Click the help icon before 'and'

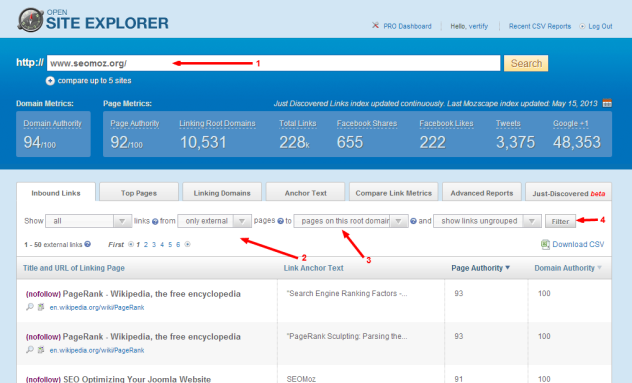click(413, 221)
